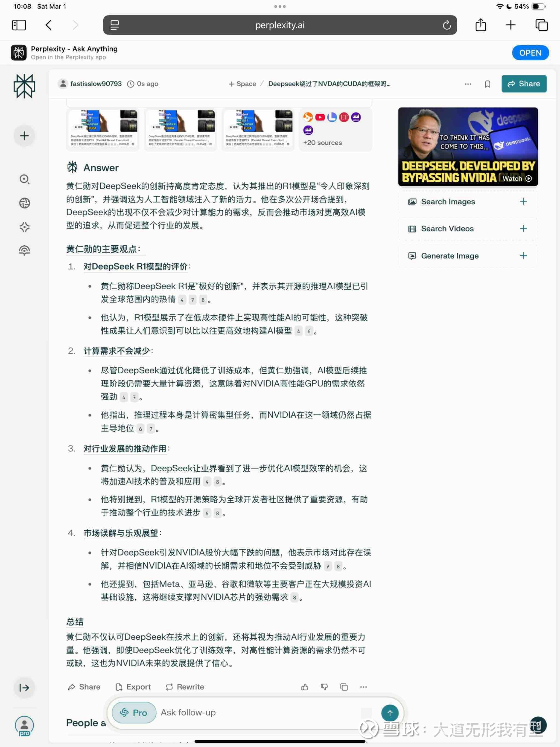Screen dimensions: 560x747
Task: Expand Search Videos option
Action: [x=468, y=229]
